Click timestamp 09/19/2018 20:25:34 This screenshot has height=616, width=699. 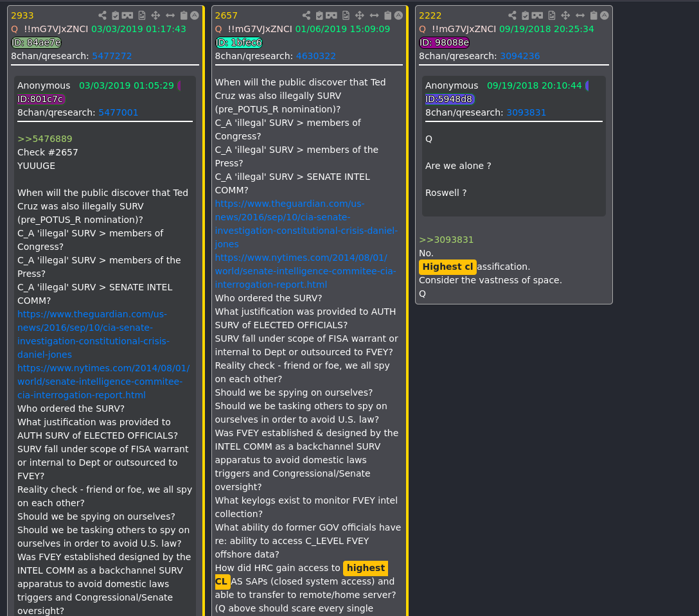tap(547, 30)
